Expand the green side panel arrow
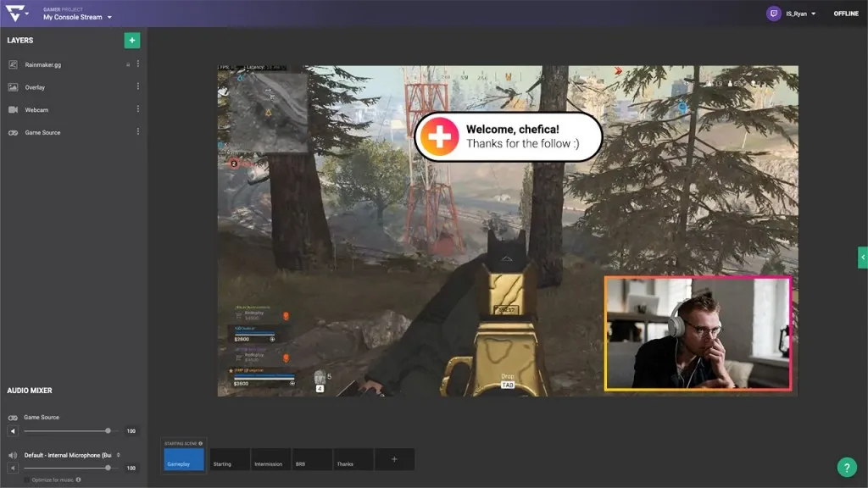 tap(862, 258)
